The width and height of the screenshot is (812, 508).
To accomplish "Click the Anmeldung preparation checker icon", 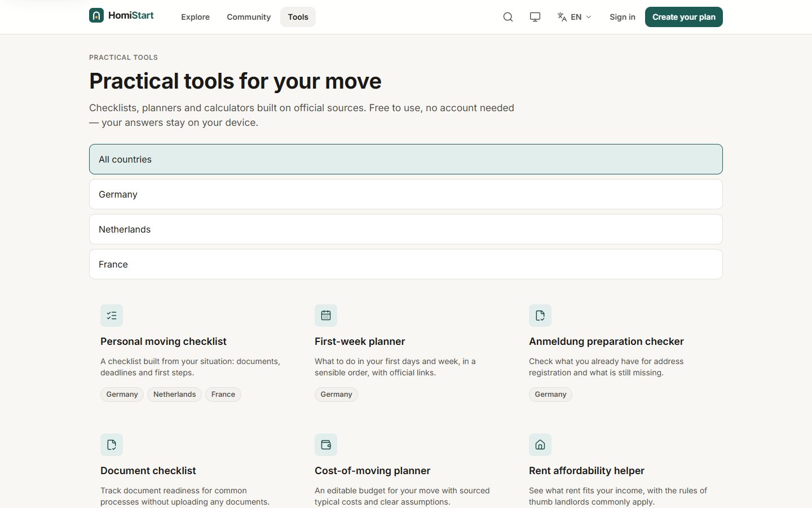I will (540, 316).
